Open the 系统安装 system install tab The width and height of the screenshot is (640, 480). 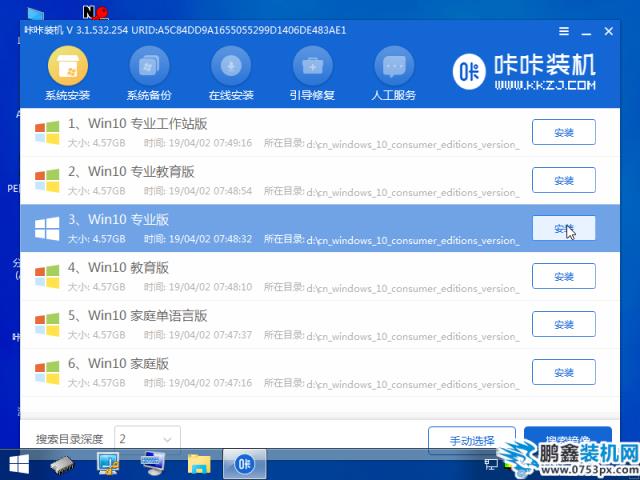(68, 75)
